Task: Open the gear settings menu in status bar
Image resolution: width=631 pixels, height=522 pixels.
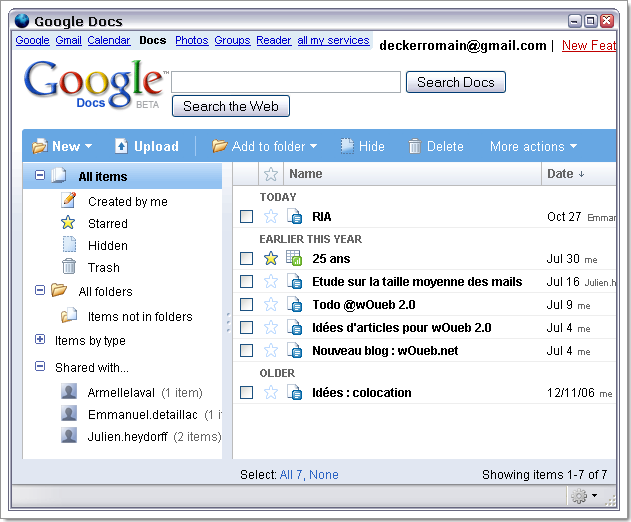Action: tap(584, 496)
